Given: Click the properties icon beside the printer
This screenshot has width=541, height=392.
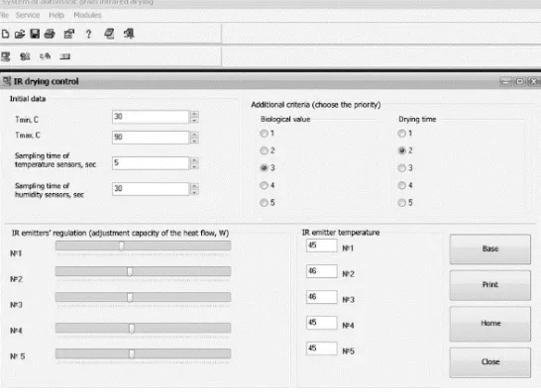Looking at the screenshot, I should click(x=69, y=34).
